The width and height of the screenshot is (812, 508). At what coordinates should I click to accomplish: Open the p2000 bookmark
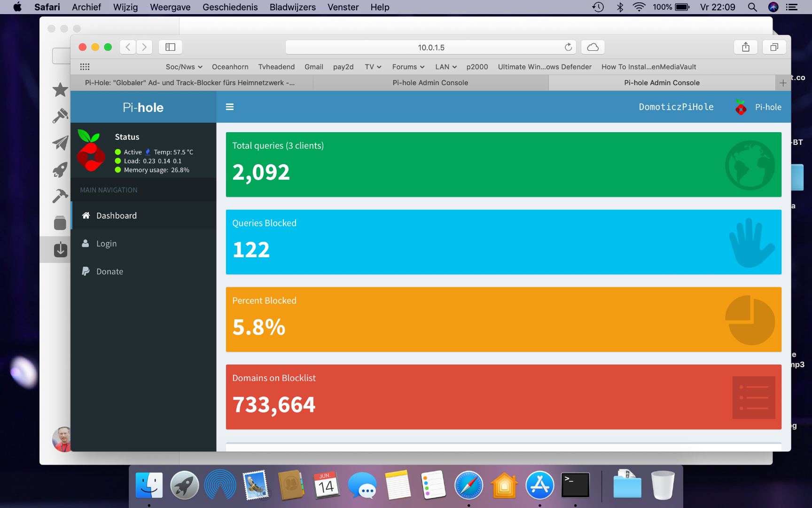pos(477,67)
